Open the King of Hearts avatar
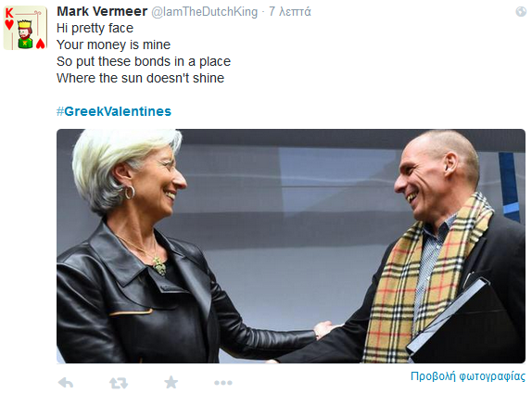The width and height of the screenshot is (532, 394). pos(25,29)
